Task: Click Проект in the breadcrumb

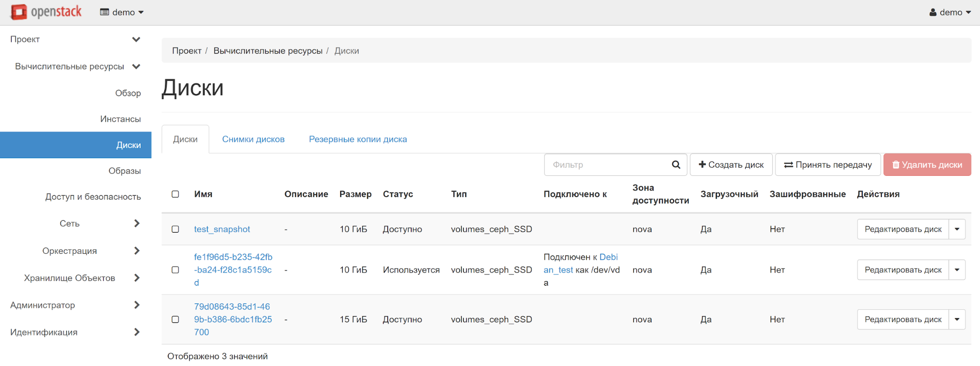Action: [x=187, y=51]
